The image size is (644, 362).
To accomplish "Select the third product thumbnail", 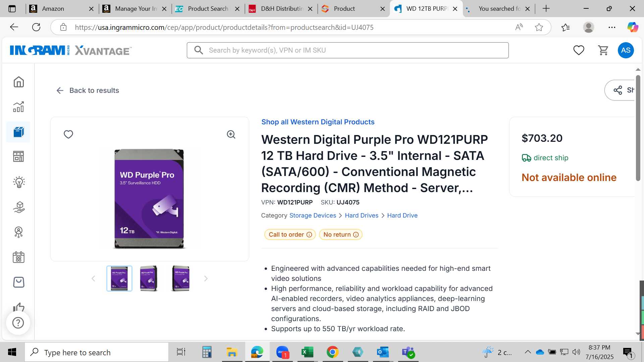I will pos(181,279).
